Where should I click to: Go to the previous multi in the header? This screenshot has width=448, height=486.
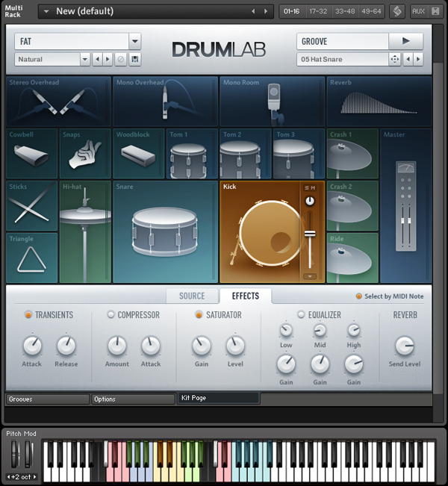click(253, 11)
